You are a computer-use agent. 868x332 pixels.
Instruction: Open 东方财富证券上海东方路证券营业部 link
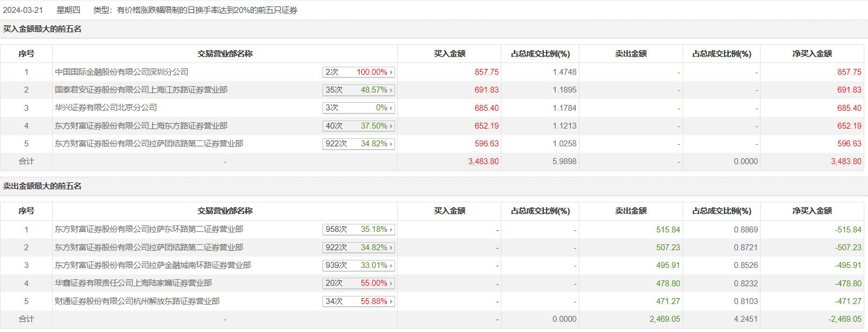pyautogui.click(x=141, y=125)
